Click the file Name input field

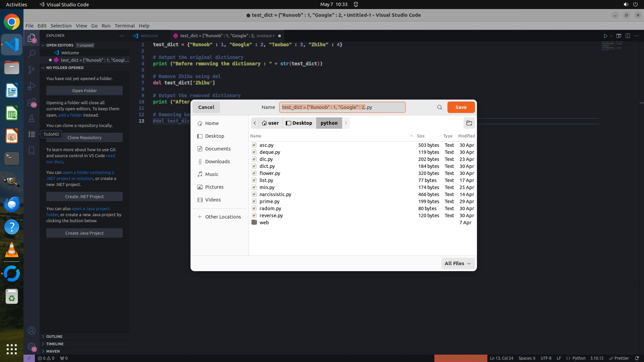point(342,107)
